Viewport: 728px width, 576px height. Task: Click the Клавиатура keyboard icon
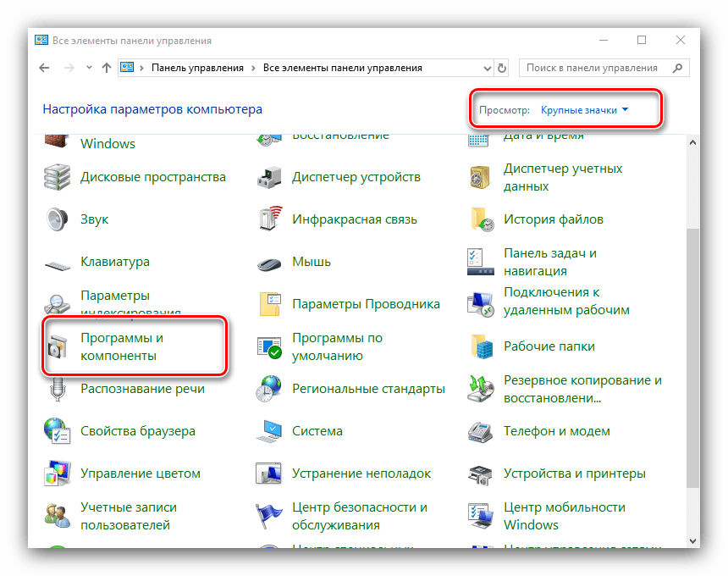pyautogui.click(x=58, y=263)
